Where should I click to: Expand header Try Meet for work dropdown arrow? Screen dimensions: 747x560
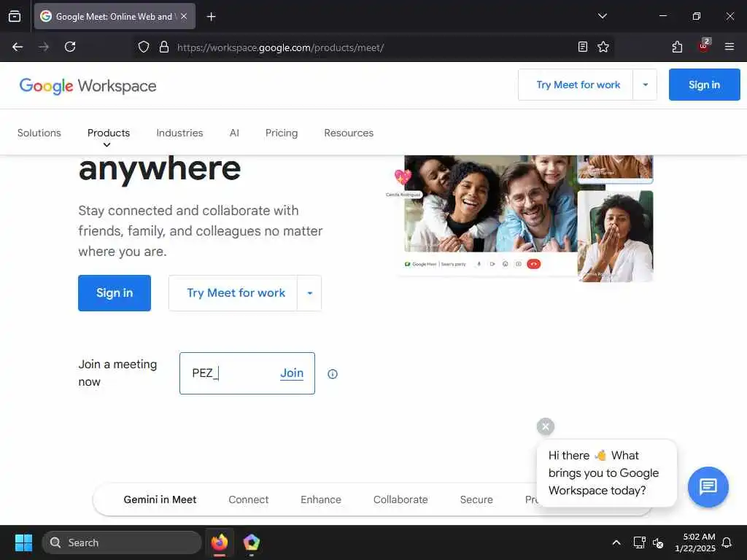coord(645,85)
